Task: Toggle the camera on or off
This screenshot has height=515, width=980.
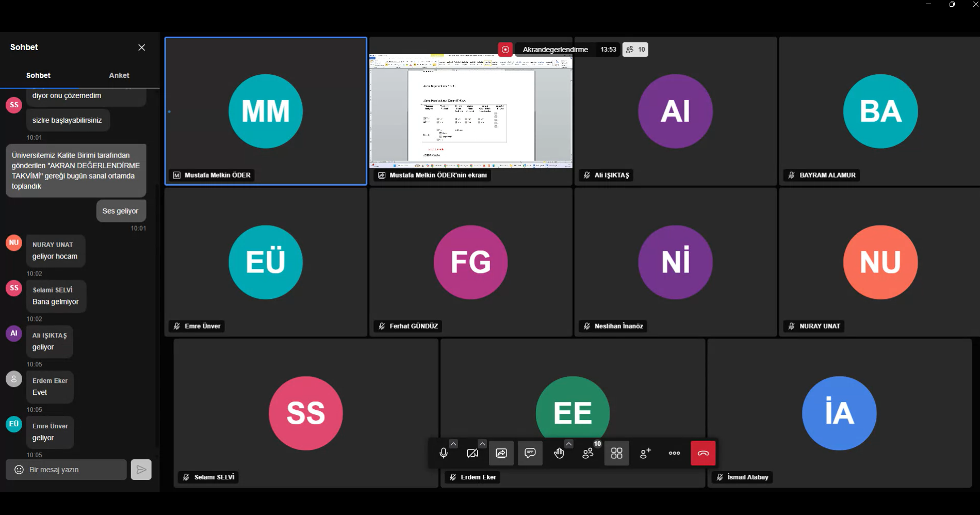Action: pyautogui.click(x=472, y=453)
